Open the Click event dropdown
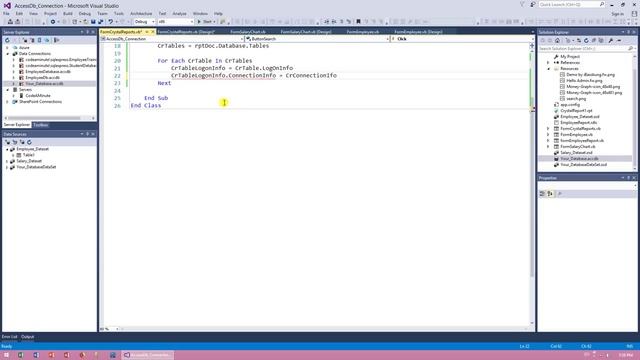Image resolution: width=640 pixels, height=360 pixels. coord(462,39)
